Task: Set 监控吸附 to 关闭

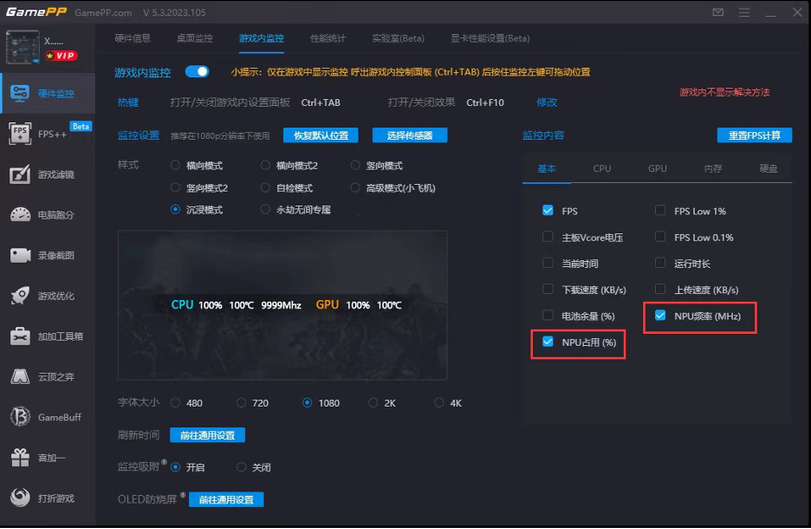Action: (241, 467)
